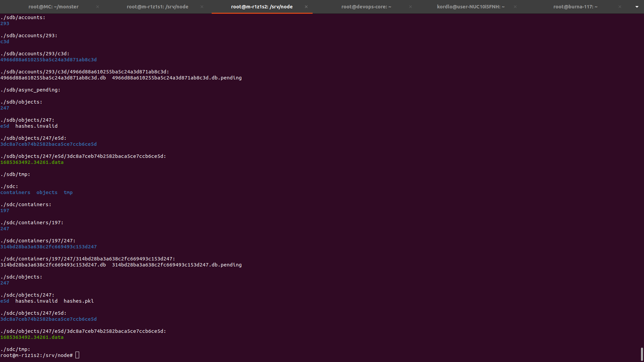Screen dimensions: 644x362
Task: Click the sdc containers directory name
Action: (15, 192)
